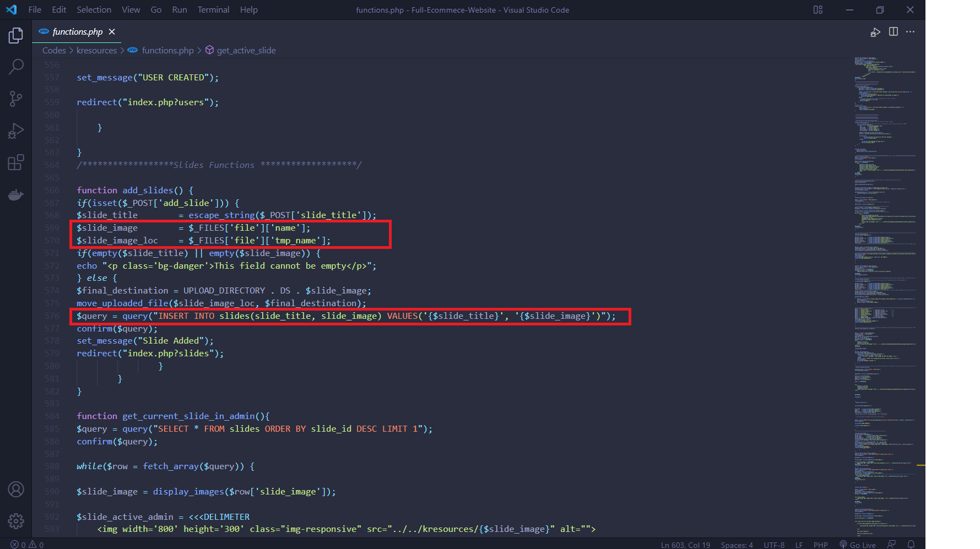Click the feedback icon in status bar

[891, 545]
